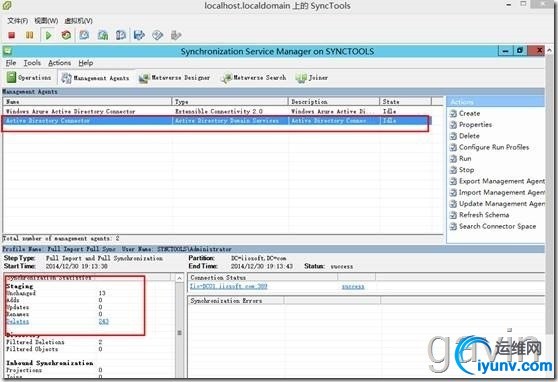Open the Metaverse Designer view
Image resolution: width=558 pixels, height=382 pixels.
tap(175, 77)
